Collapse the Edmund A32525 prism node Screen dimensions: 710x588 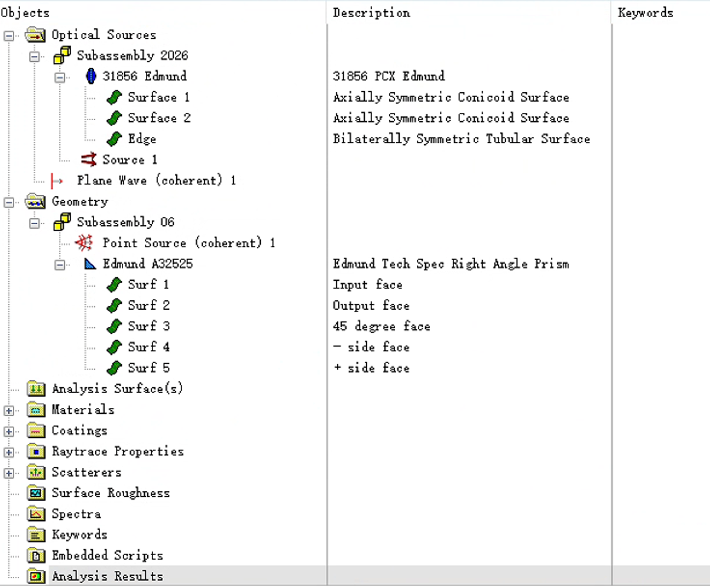[60, 265]
